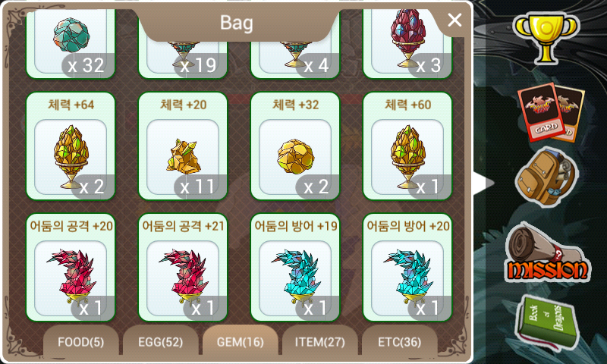Tap the backpack bag icon

tap(546, 178)
